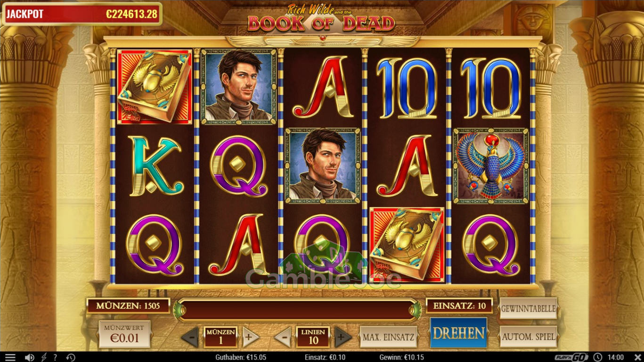Toggle the fast play lightning icon
644x362 pixels.
click(x=44, y=357)
